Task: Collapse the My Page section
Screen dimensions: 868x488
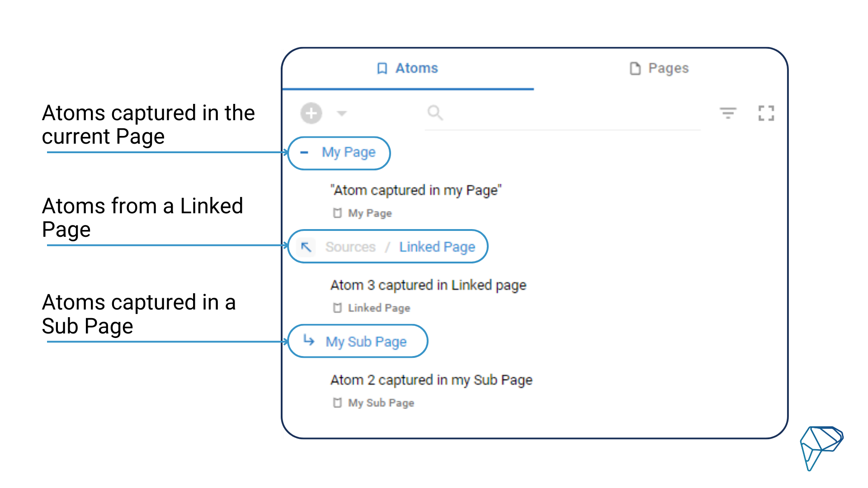Action: tap(305, 153)
